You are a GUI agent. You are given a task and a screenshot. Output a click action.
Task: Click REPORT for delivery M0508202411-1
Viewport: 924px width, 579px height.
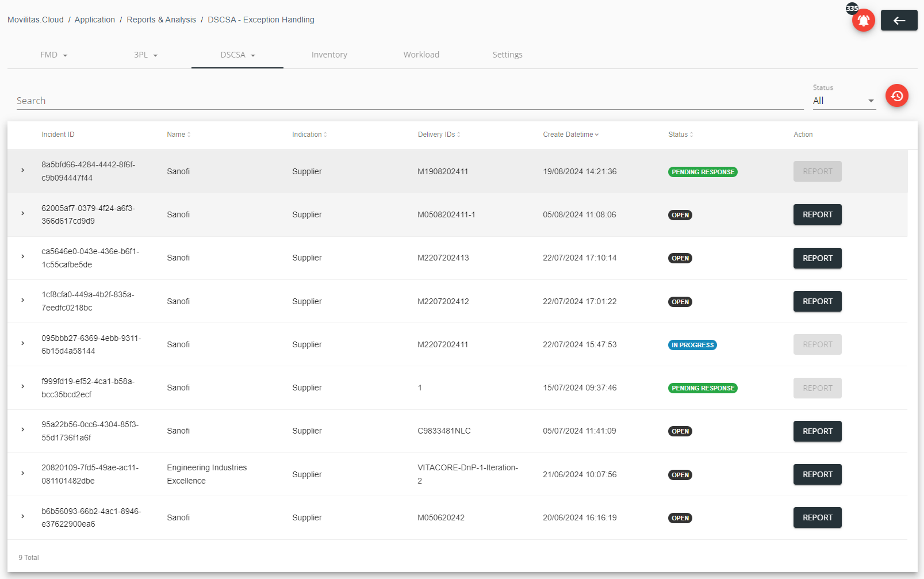coord(817,214)
